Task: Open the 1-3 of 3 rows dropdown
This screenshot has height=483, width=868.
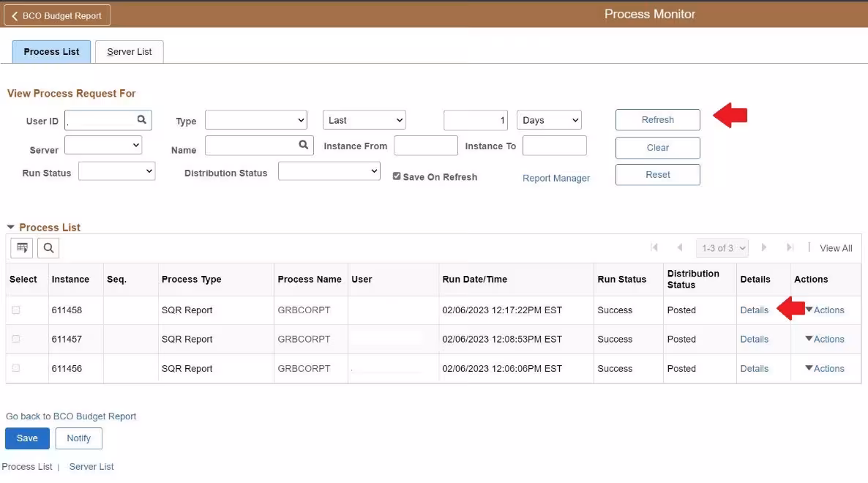Action: coord(722,248)
